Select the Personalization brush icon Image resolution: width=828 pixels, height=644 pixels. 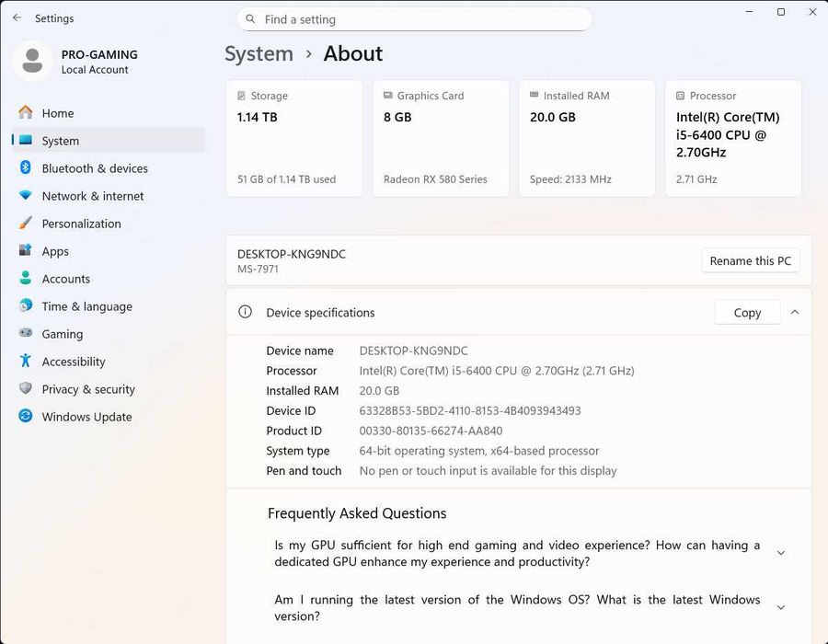[x=26, y=224]
